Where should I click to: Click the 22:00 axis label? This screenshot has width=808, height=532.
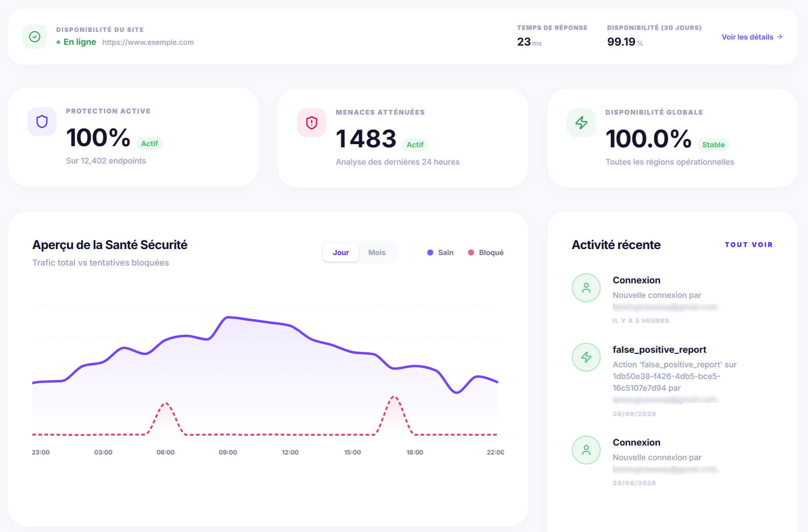(x=495, y=452)
